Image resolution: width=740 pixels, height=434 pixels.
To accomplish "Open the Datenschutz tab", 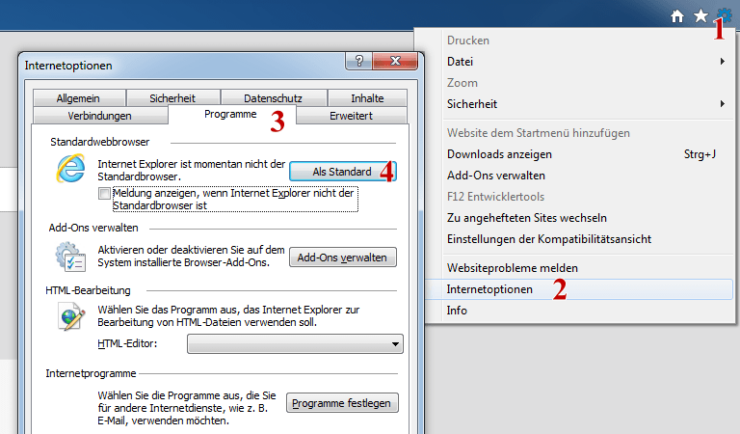I will [273, 98].
